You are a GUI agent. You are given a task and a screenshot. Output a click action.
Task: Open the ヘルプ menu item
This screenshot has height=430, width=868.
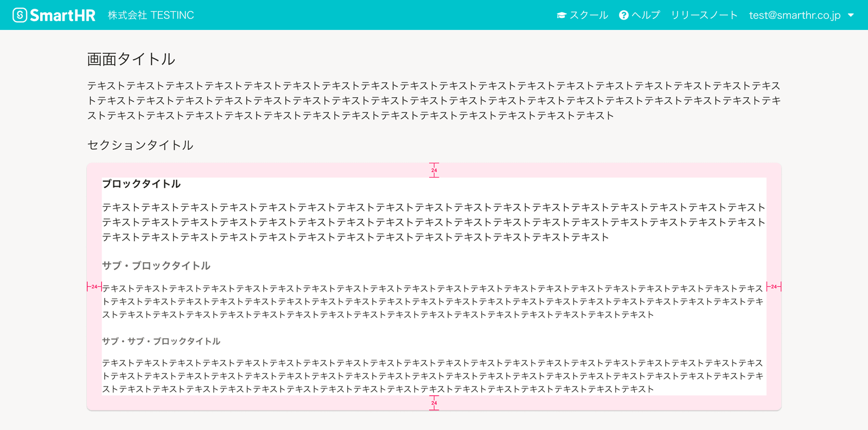[x=646, y=15]
